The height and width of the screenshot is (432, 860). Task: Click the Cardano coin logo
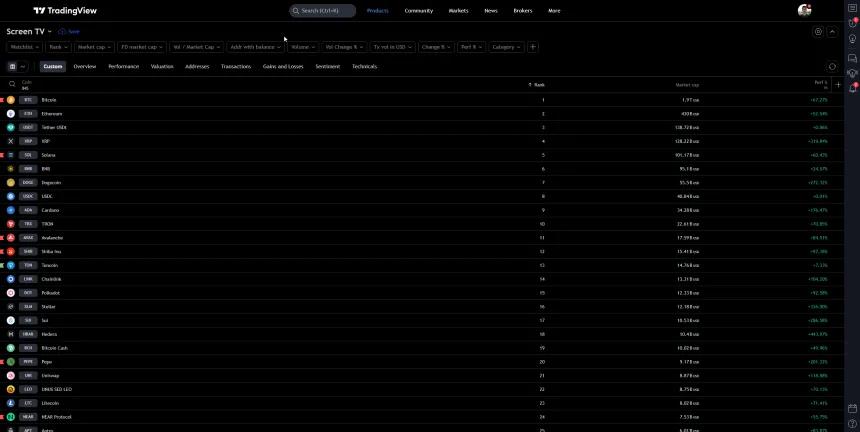(x=10, y=210)
